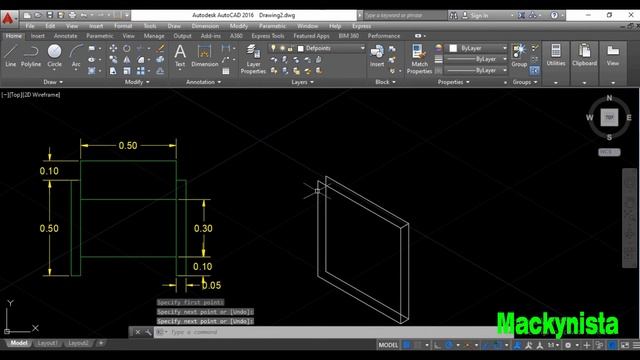Select the Circle tool

(x=54, y=56)
